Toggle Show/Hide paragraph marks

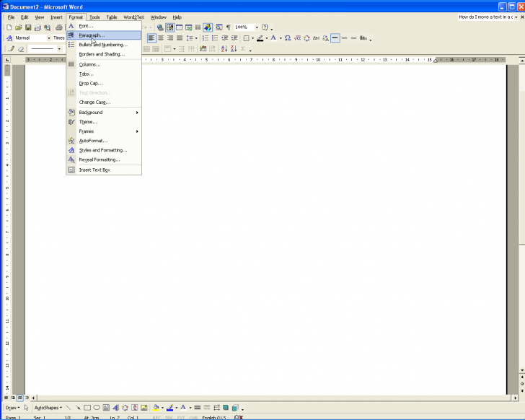click(229, 27)
